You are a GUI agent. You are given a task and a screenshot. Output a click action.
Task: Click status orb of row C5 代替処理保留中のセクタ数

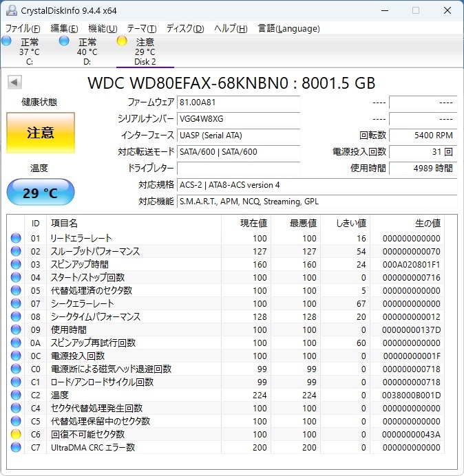click(16, 421)
